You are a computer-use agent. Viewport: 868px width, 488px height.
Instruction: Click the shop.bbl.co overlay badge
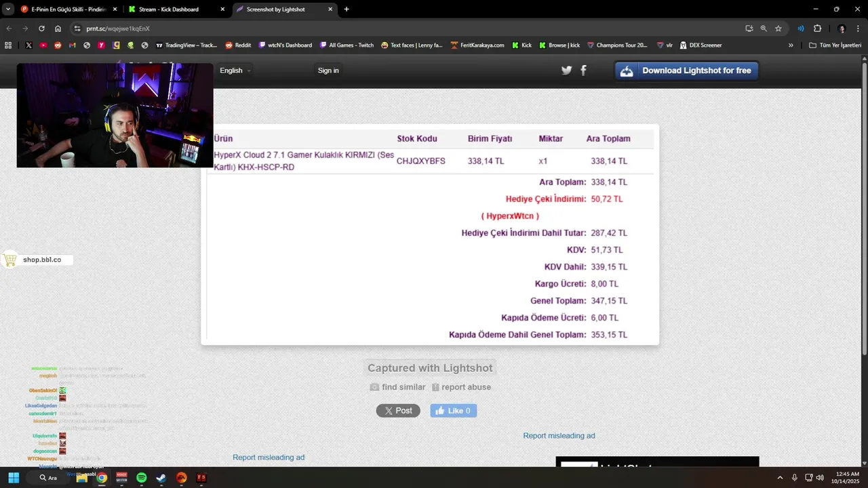(x=37, y=260)
